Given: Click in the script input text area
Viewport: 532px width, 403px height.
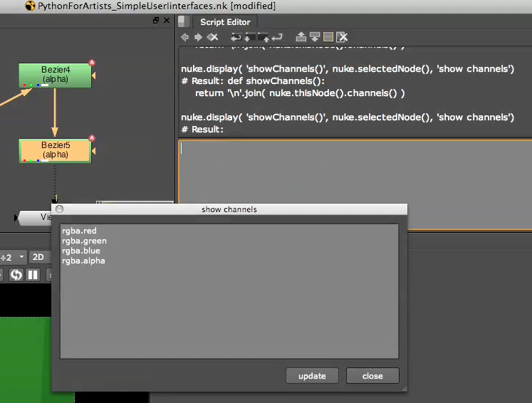Looking at the screenshot, I should coord(355,185).
